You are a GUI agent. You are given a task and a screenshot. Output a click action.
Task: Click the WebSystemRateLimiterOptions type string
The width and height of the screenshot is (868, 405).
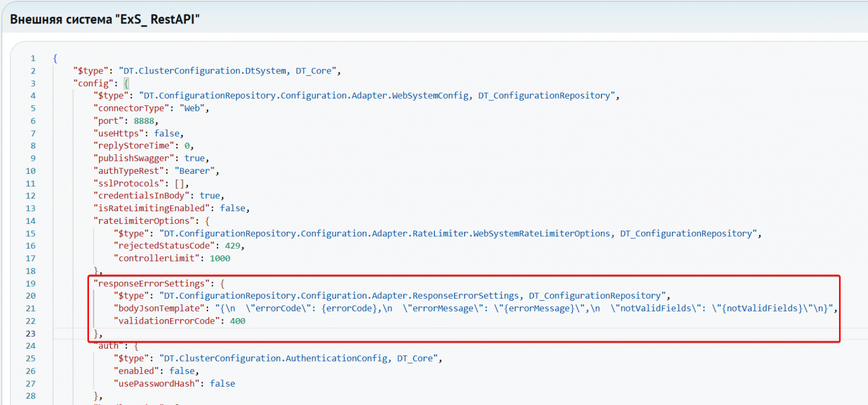457,233
